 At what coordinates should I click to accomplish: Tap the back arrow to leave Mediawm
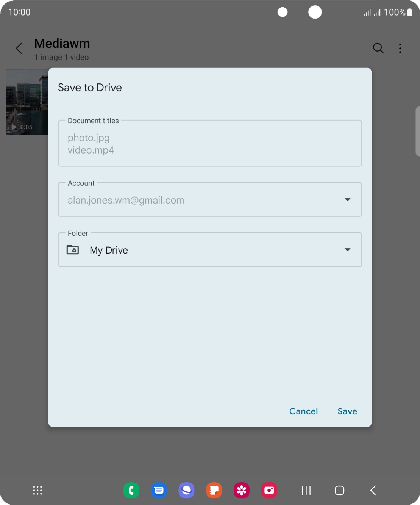[x=19, y=49]
